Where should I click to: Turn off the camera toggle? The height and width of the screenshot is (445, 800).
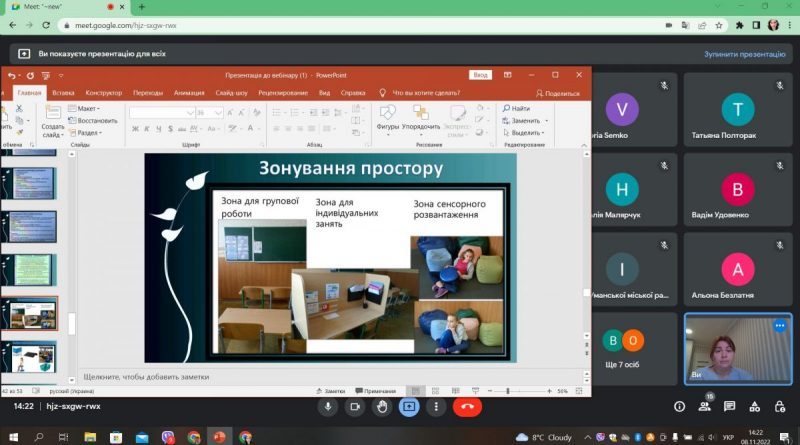(x=355, y=407)
